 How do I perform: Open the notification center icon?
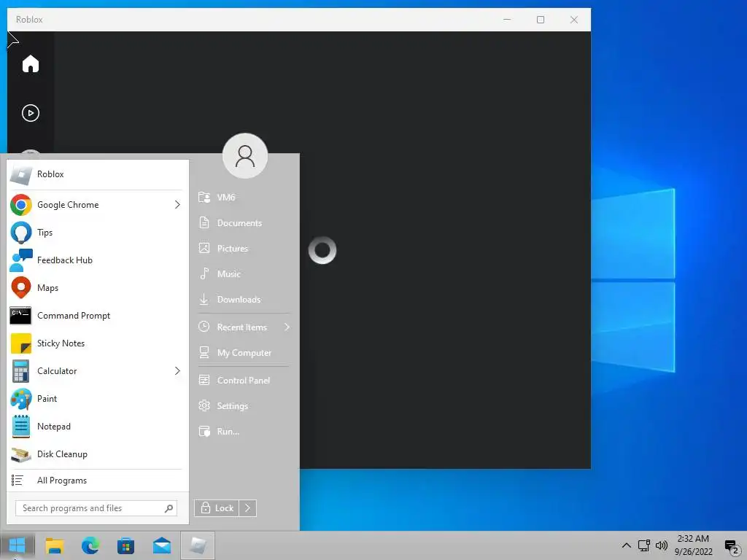[x=731, y=546]
